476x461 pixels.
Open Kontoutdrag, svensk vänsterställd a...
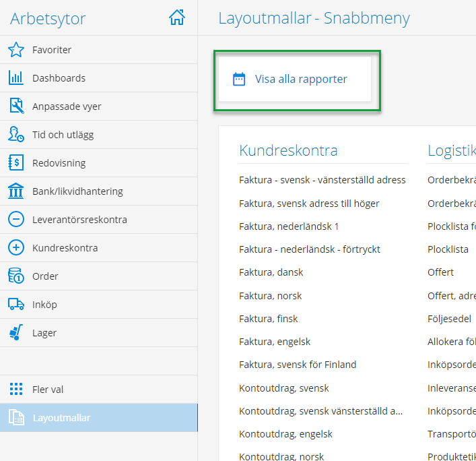click(x=321, y=411)
